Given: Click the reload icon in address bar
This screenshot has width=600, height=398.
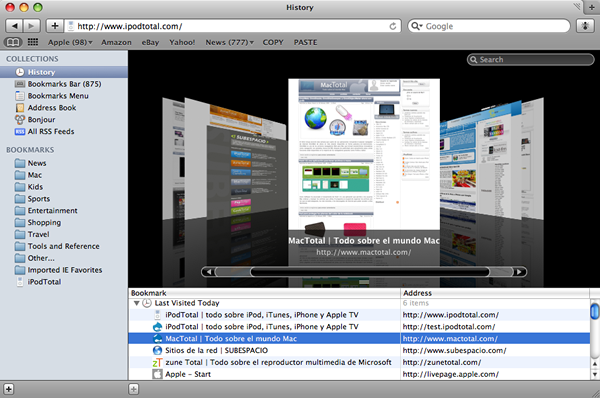Looking at the screenshot, I should tap(393, 26).
